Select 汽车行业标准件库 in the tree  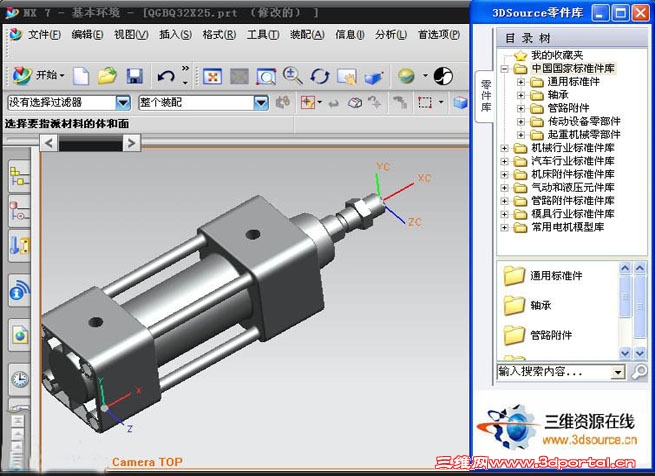pyautogui.click(x=573, y=161)
